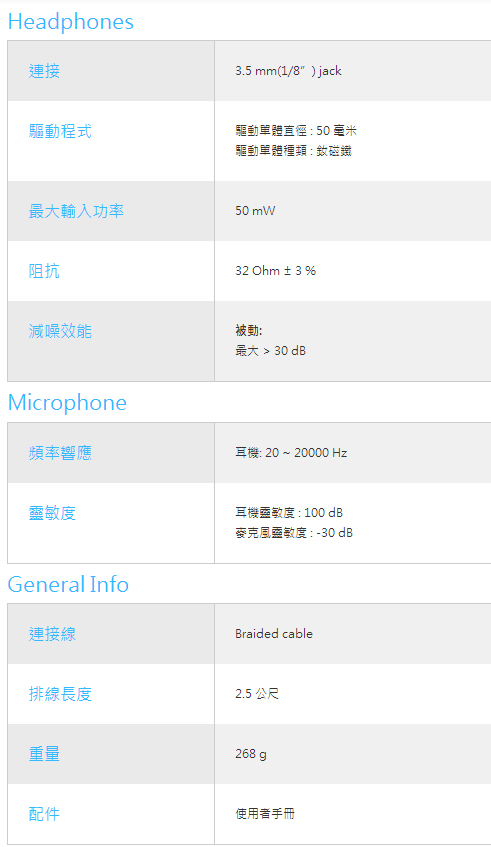Click the 32 Ohm ± 3 % value
The width and height of the screenshot is (491, 847).
275,271
